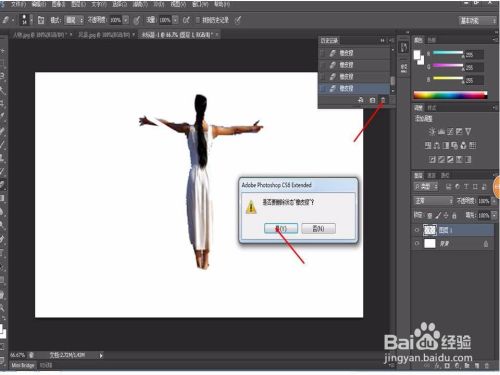Add a Brightness/Contrast adjustment

(432, 132)
